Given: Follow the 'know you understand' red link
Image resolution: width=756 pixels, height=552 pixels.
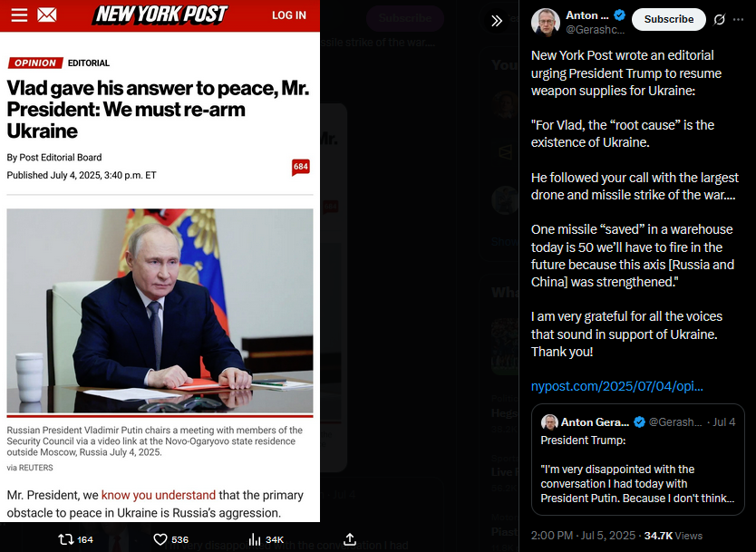Looking at the screenshot, I should tap(158, 495).
